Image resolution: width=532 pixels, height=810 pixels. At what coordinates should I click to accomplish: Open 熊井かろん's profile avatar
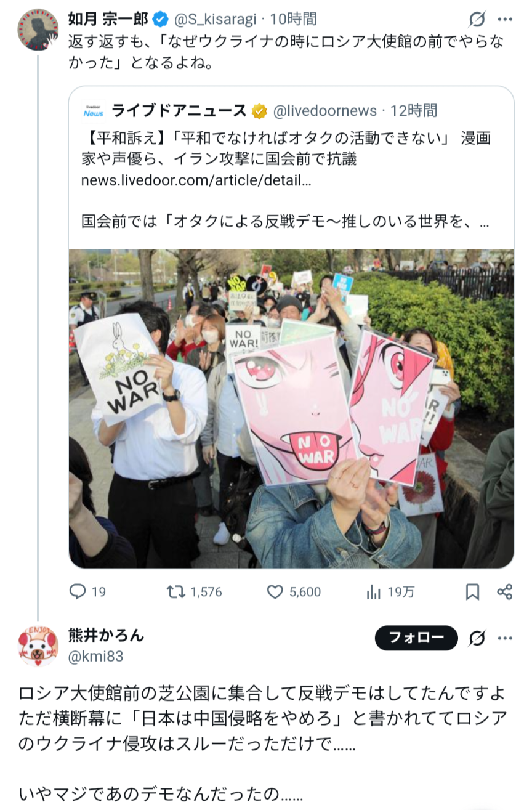pos(38,646)
